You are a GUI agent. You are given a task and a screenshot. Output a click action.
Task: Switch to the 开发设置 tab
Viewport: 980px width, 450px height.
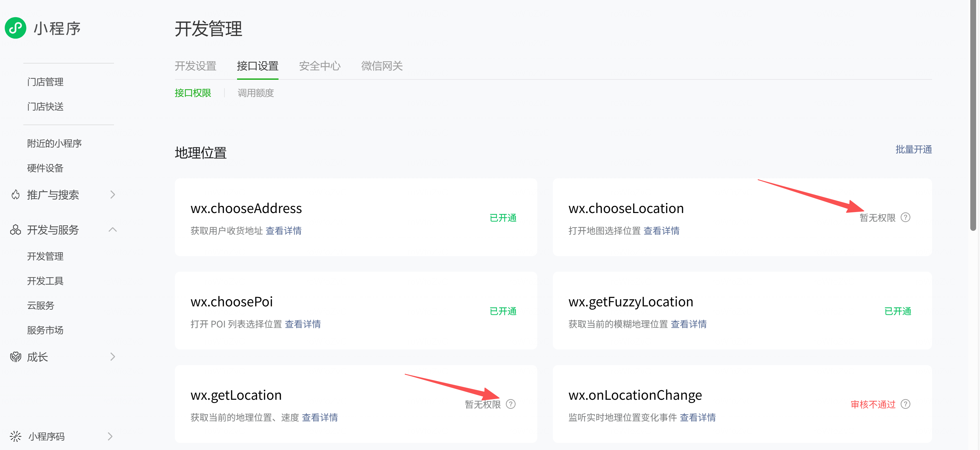pos(195,66)
